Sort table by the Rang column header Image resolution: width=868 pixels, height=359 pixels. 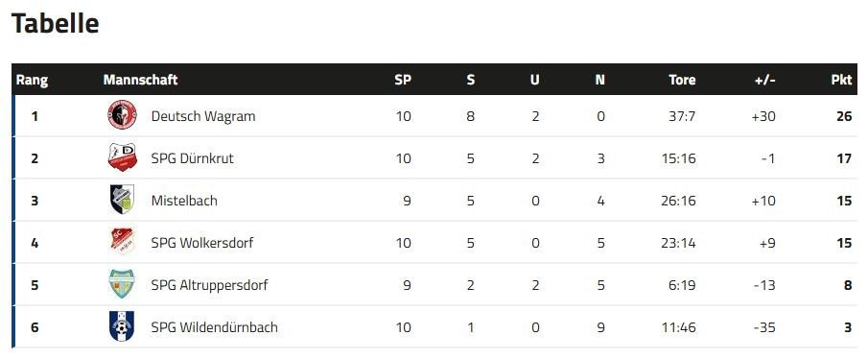32,81
